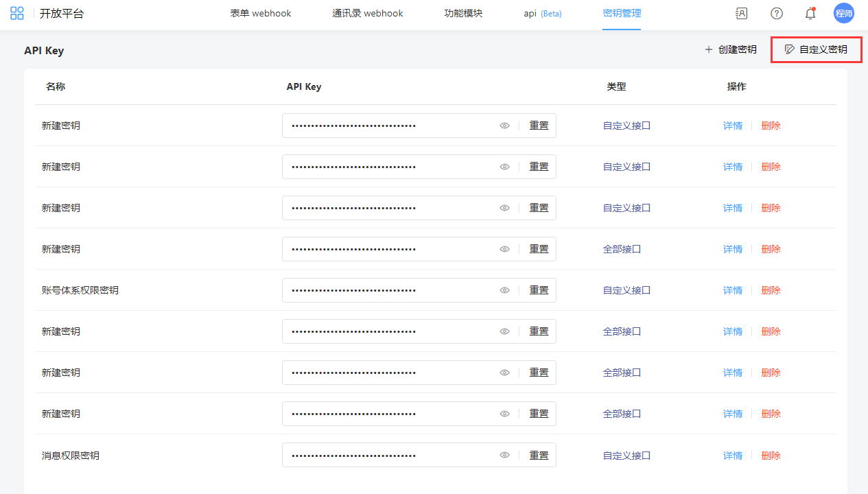
Task: Reset the 账号体系权限密钥 key via 重置
Action: point(539,290)
